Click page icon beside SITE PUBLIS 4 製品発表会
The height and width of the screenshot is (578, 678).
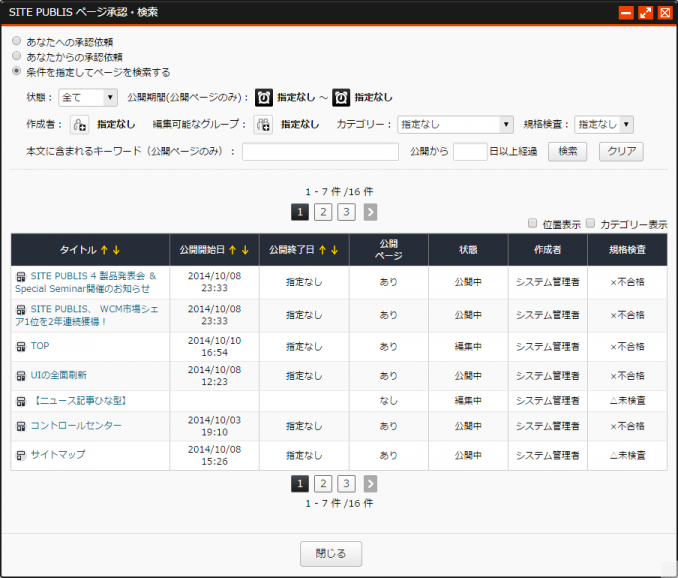(x=21, y=277)
